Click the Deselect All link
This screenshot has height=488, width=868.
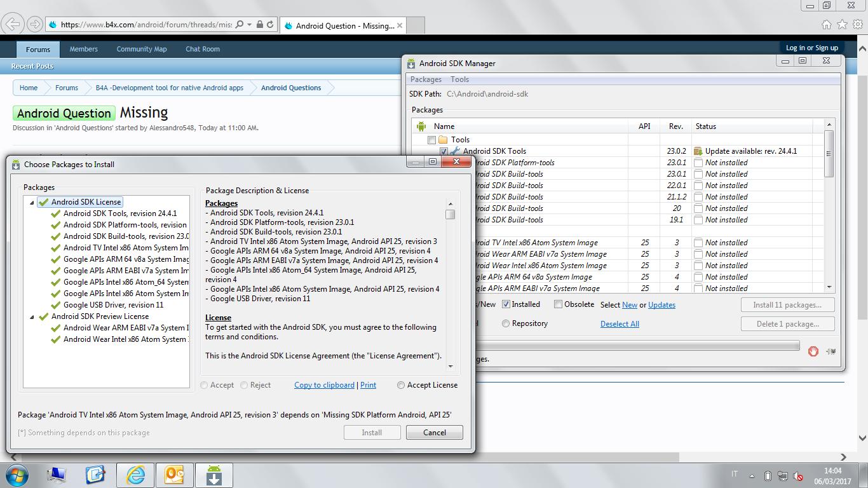pos(620,324)
